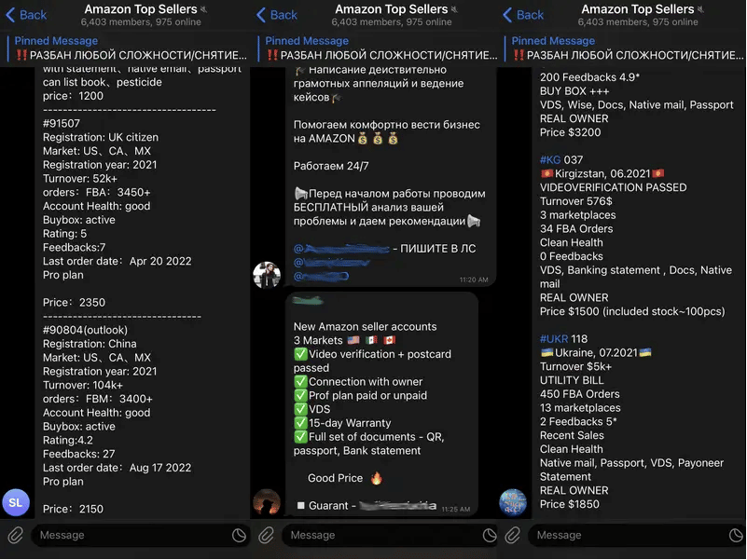Tap Back in the left chat panel
This screenshot has width=747, height=560.
pos(26,15)
